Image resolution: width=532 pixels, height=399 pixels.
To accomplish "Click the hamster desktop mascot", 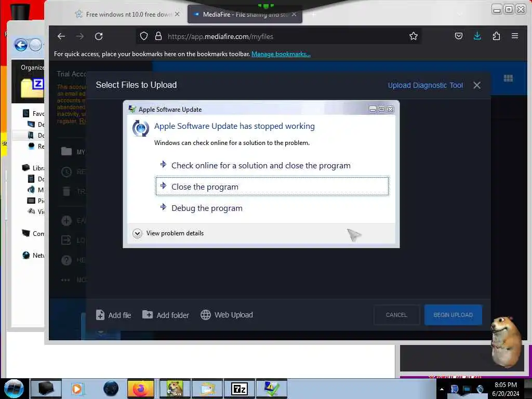I will [506, 342].
